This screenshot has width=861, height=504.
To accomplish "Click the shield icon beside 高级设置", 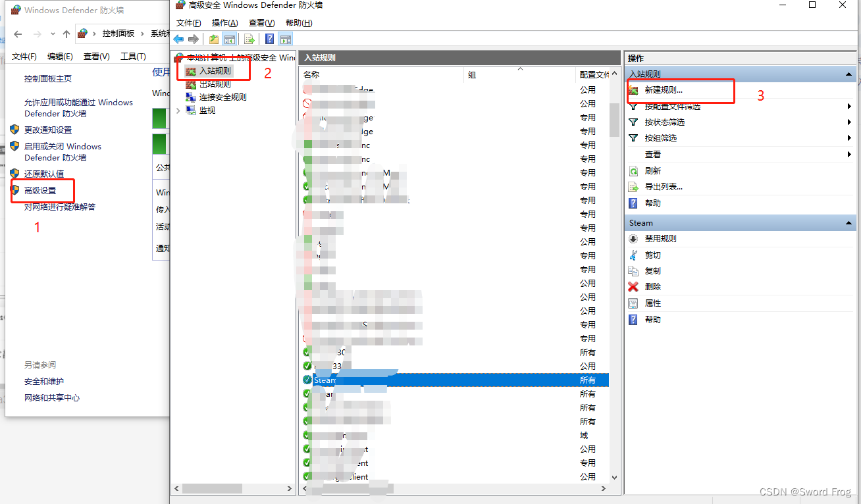I will (x=15, y=189).
